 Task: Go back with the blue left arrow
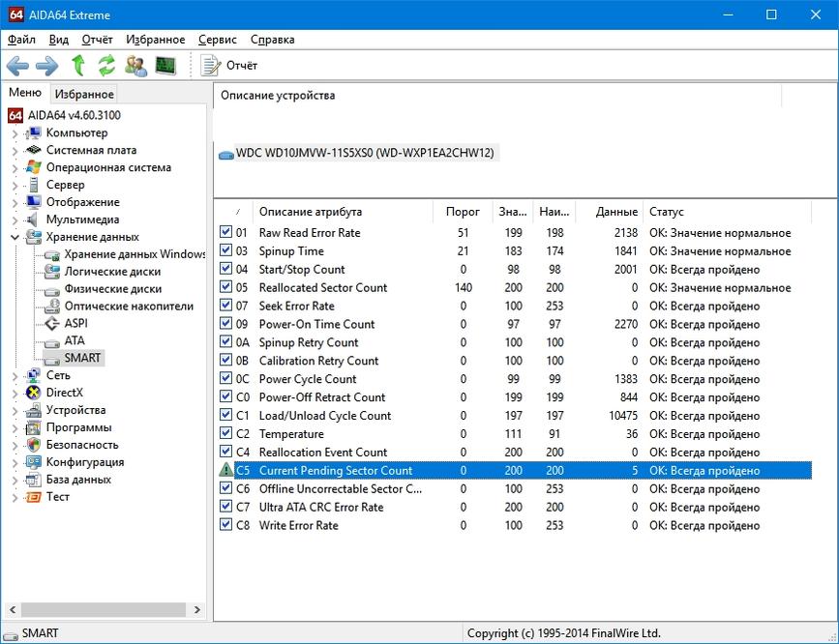point(18,66)
